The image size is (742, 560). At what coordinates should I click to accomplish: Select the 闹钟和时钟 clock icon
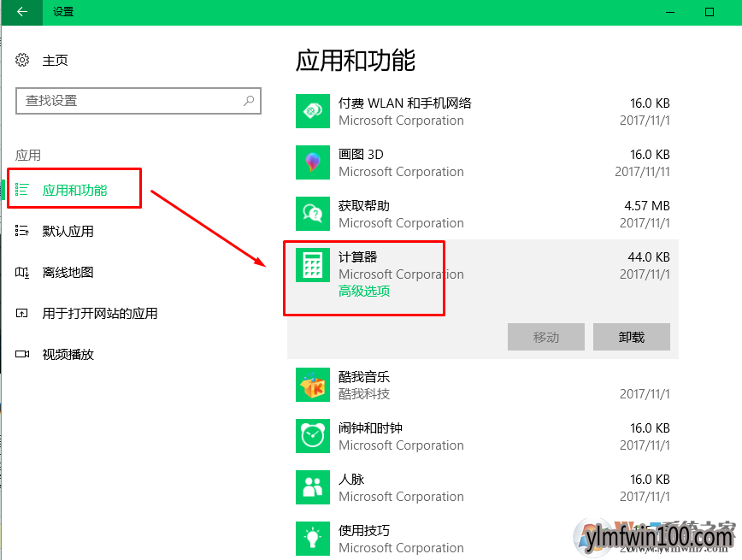tap(313, 436)
